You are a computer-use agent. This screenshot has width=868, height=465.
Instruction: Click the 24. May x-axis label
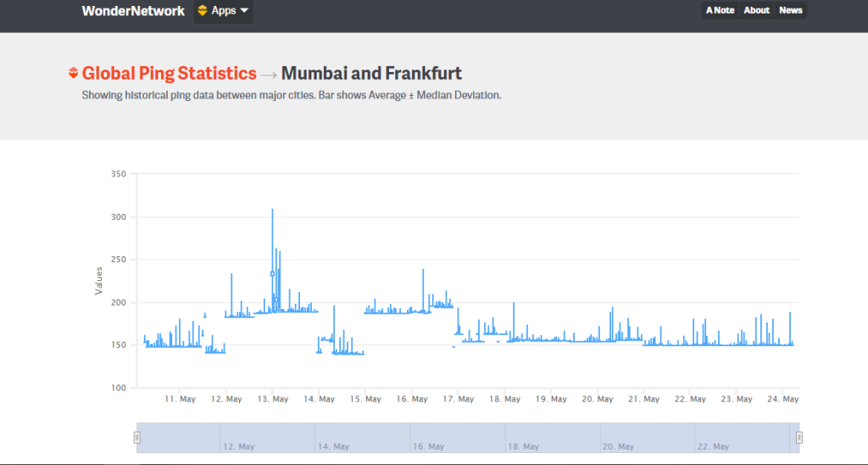point(782,399)
